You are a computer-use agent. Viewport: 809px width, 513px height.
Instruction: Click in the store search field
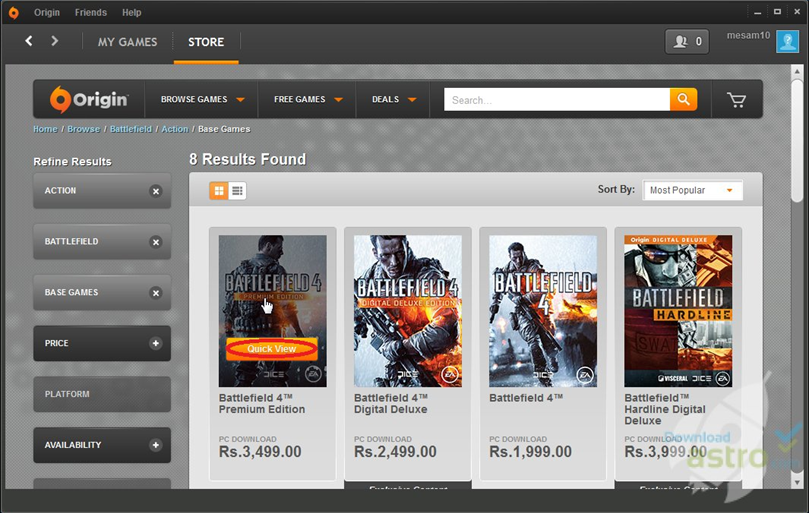pyautogui.click(x=556, y=100)
